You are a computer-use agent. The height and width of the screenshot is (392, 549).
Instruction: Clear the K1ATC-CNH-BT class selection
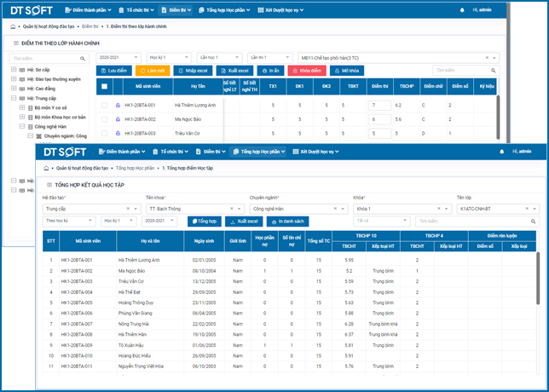click(x=527, y=209)
